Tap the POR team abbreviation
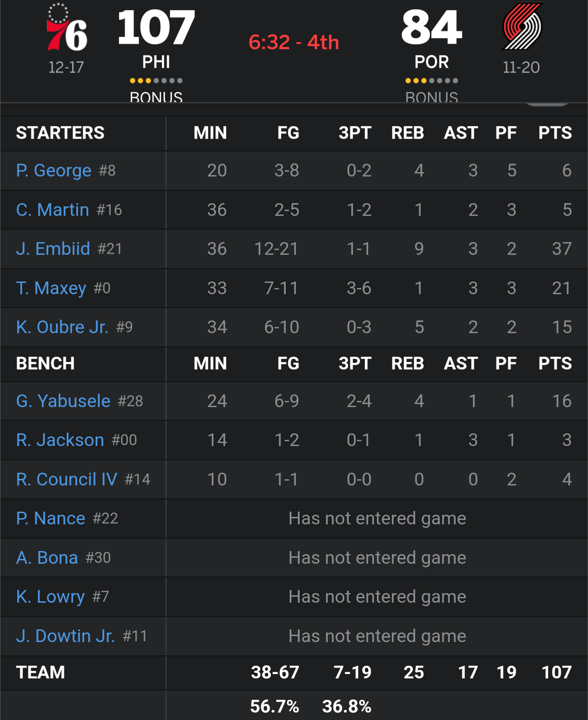Image resolution: width=588 pixels, height=720 pixels. pos(431,62)
